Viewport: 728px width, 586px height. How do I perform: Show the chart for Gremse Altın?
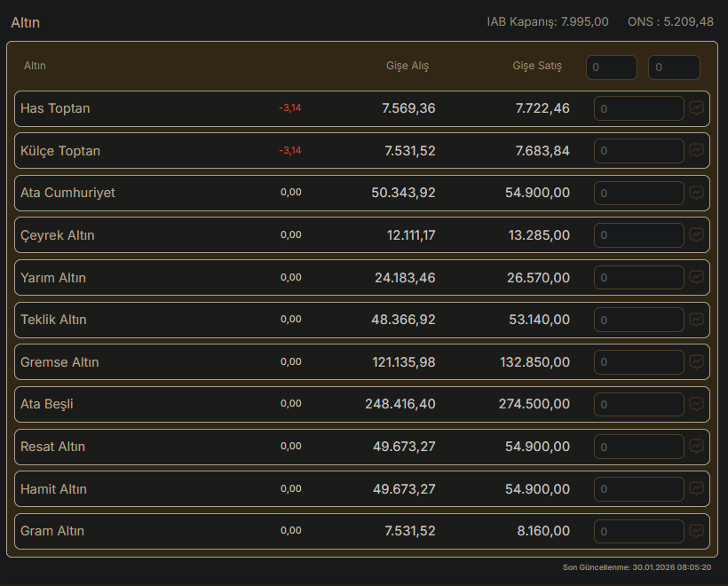[x=697, y=362]
